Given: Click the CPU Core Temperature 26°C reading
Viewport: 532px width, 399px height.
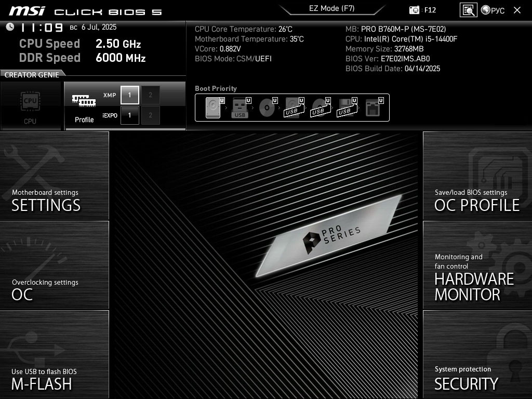Looking at the screenshot, I should (243, 29).
